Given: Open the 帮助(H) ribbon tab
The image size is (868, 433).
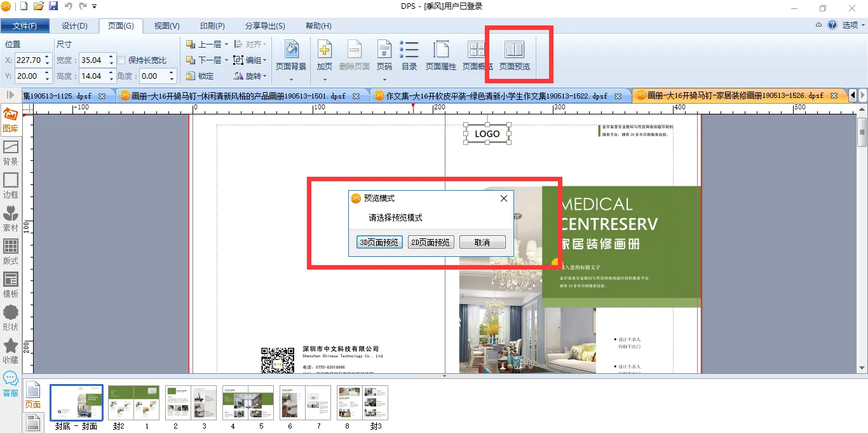Looking at the screenshot, I should point(318,26).
